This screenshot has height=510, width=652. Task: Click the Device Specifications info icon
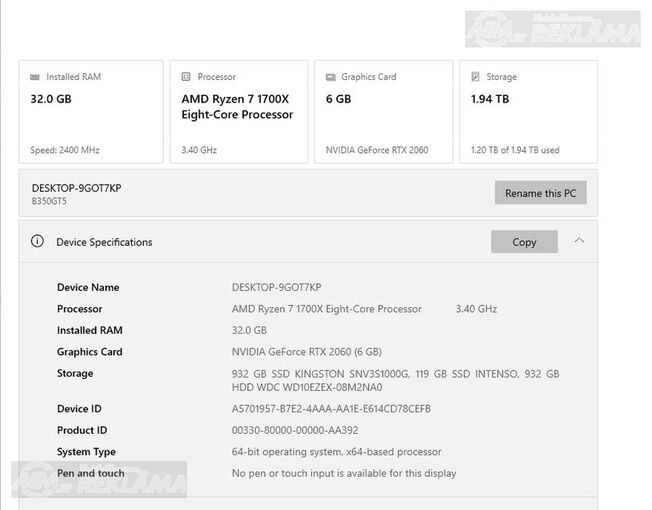(x=37, y=241)
